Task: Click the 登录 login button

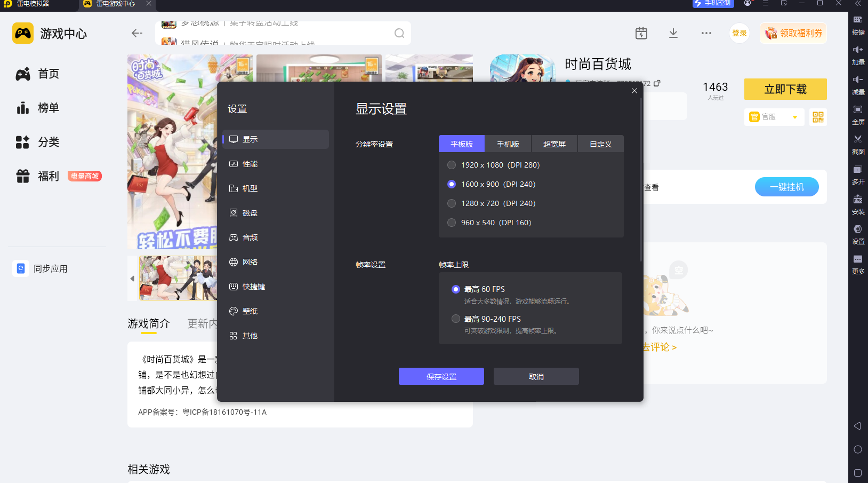Action: [740, 33]
